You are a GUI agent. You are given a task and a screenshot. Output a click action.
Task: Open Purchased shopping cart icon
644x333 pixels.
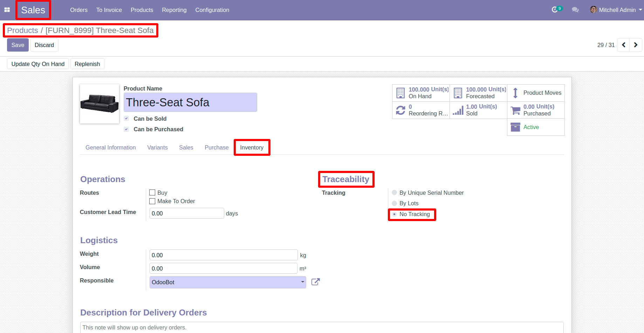(x=515, y=111)
